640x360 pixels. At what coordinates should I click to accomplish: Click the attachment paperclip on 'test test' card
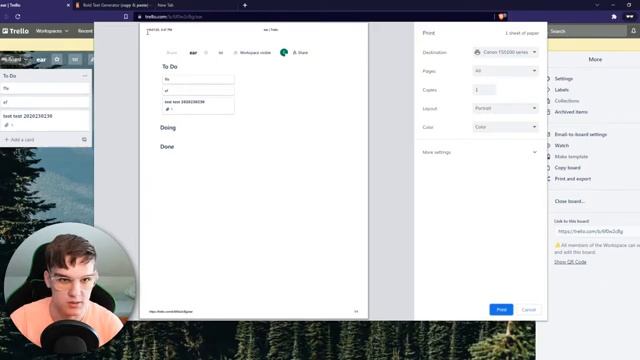point(7,125)
